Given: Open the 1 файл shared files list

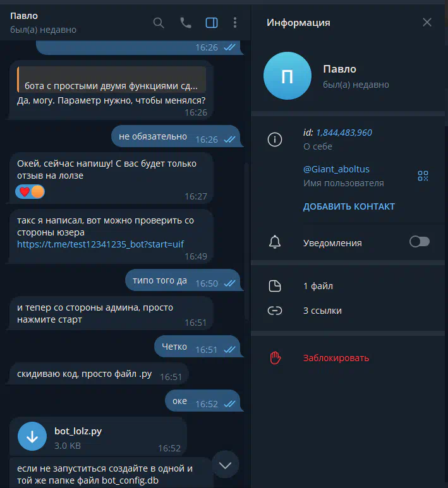Looking at the screenshot, I should click(x=348, y=286).
